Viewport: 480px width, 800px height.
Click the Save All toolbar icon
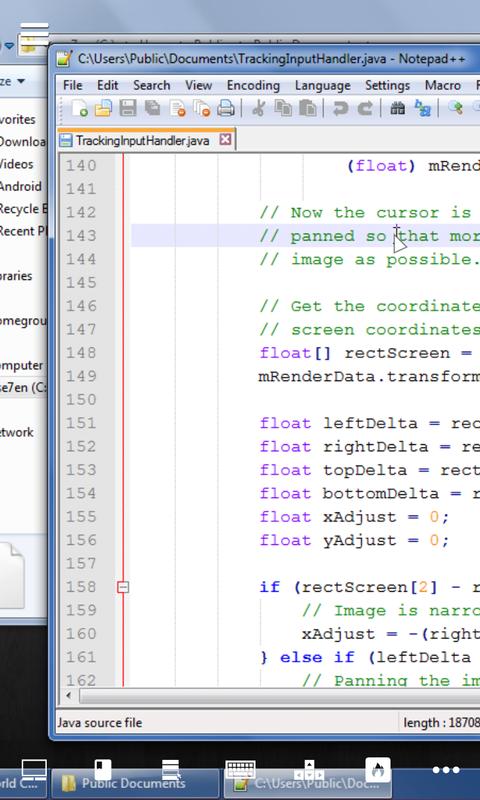(x=152, y=108)
